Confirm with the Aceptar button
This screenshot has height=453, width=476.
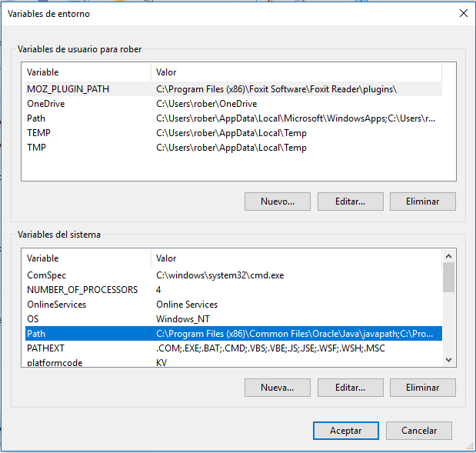tap(346, 431)
